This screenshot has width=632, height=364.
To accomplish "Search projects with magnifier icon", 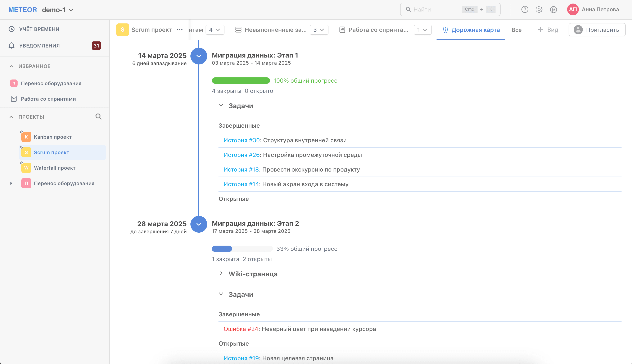I will click(x=99, y=117).
